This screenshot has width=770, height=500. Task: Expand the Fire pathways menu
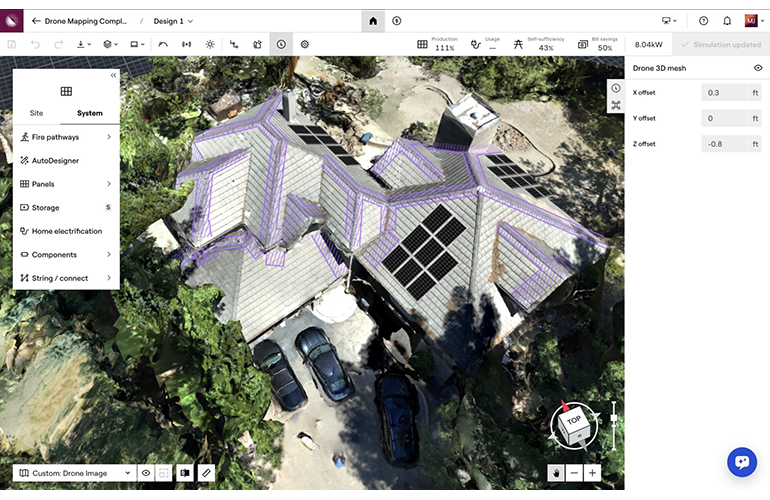pyautogui.click(x=66, y=137)
